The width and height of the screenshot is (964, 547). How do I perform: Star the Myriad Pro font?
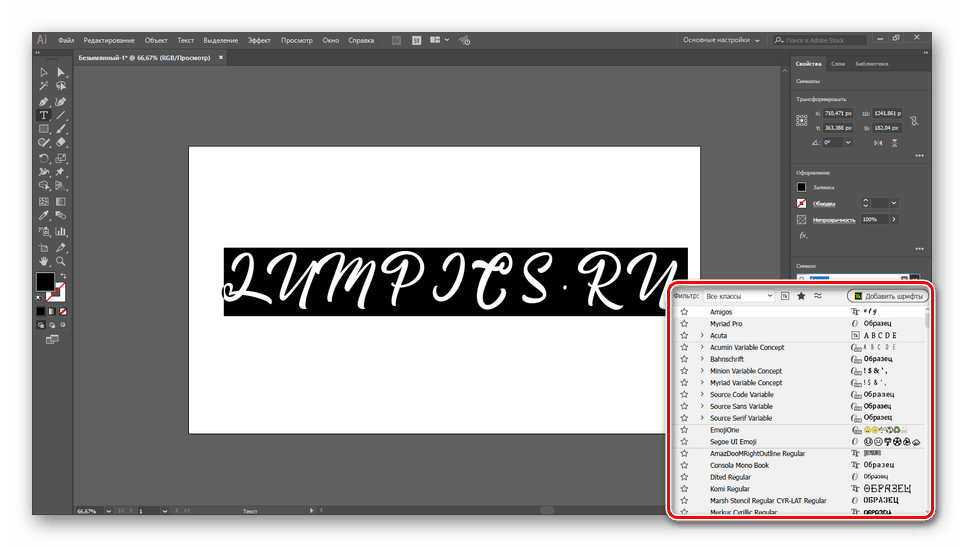click(x=684, y=324)
